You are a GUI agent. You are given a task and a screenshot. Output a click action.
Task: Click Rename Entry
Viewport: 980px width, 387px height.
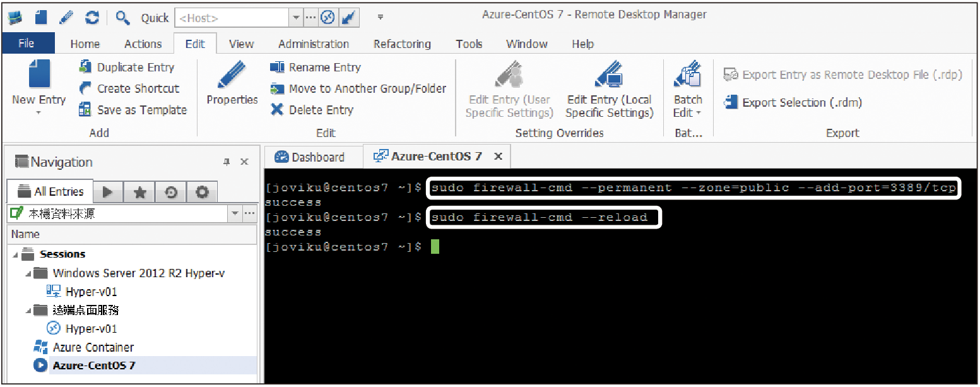tap(316, 68)
